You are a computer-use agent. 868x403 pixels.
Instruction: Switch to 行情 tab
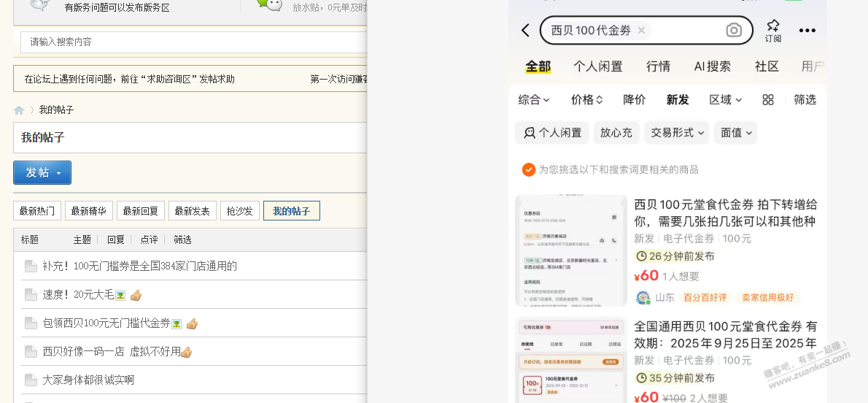[658, 66]
